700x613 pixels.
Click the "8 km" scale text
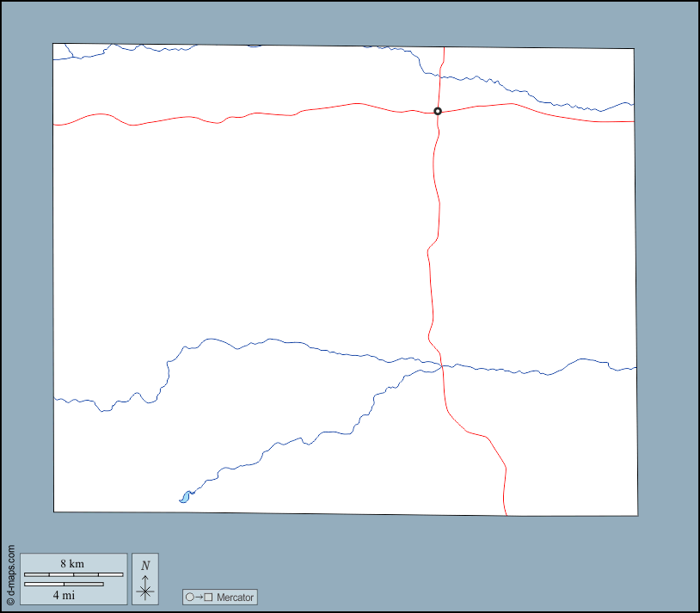click(72, 564)
